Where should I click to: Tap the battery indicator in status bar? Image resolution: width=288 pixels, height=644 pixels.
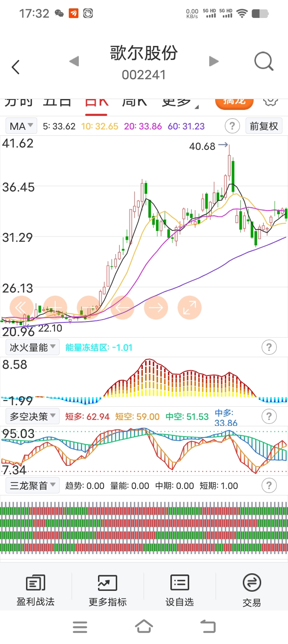click(x=260, y=14)
